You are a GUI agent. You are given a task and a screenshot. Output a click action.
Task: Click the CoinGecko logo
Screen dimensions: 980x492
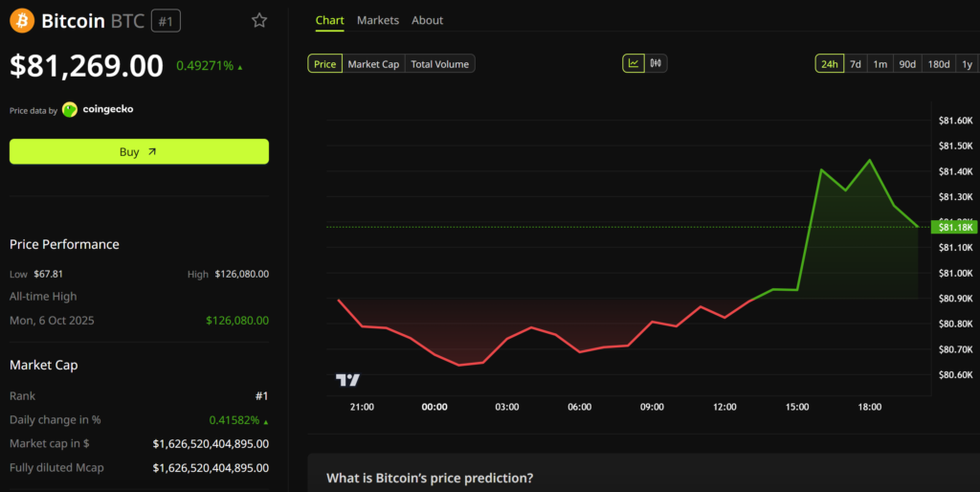tap(70, 109)
